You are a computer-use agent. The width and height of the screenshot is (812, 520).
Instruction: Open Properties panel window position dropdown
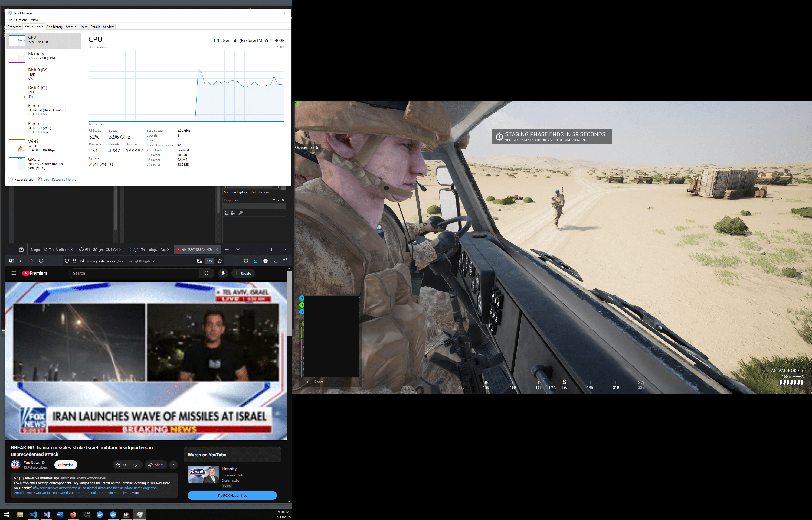(274, 200)
